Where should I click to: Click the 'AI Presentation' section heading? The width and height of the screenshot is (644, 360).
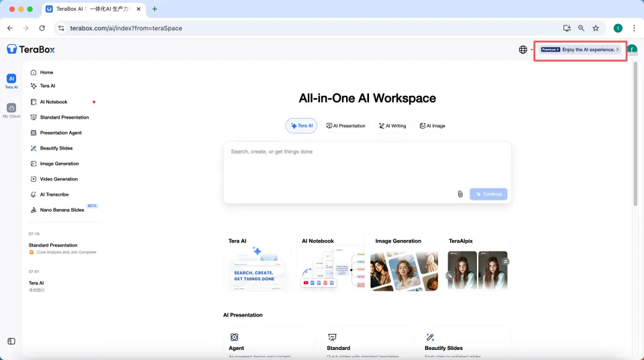tap(243, 315)
